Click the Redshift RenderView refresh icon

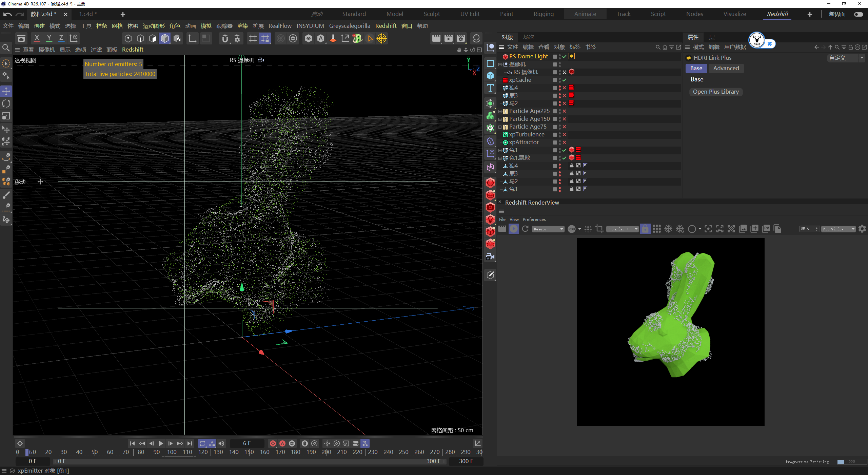pyautogui.click(x=525, y=229)
